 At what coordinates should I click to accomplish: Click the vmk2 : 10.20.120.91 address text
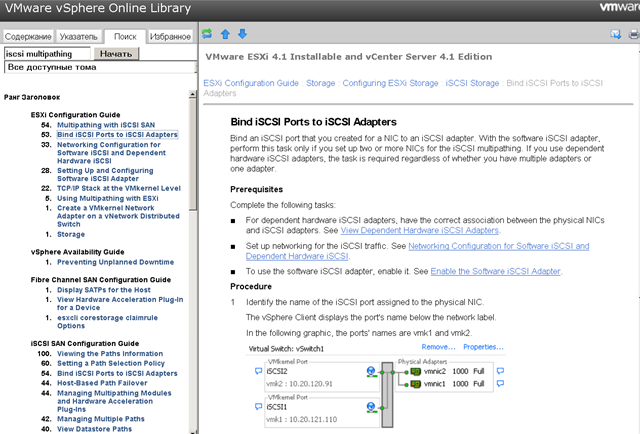pyautogui.click(x=299, y=384)
